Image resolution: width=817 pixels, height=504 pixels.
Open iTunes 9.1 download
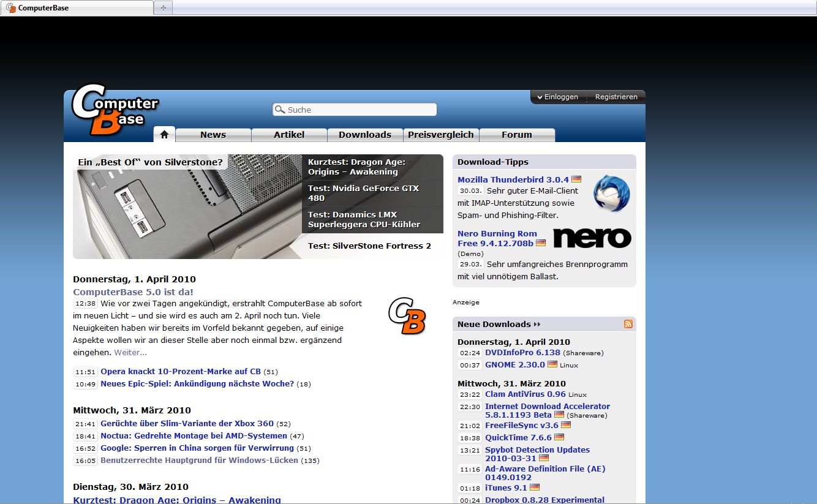506,487
